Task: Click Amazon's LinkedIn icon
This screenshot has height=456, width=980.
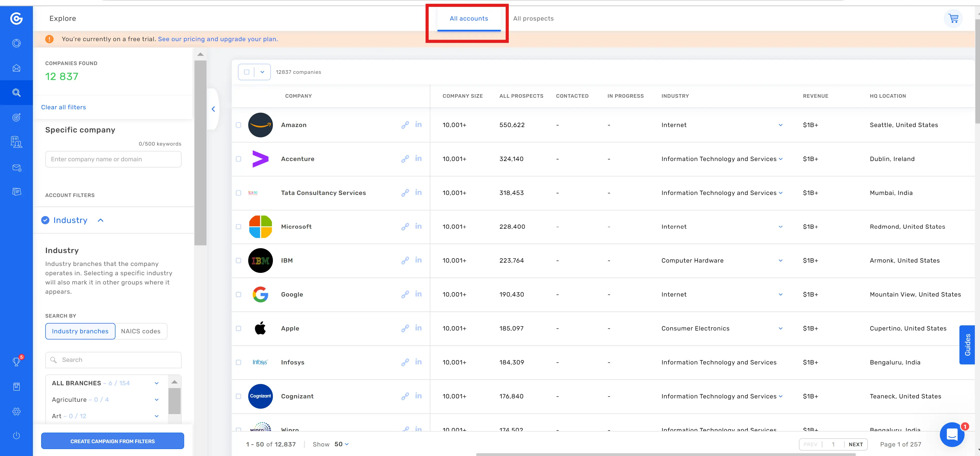Action: point(418,124)
